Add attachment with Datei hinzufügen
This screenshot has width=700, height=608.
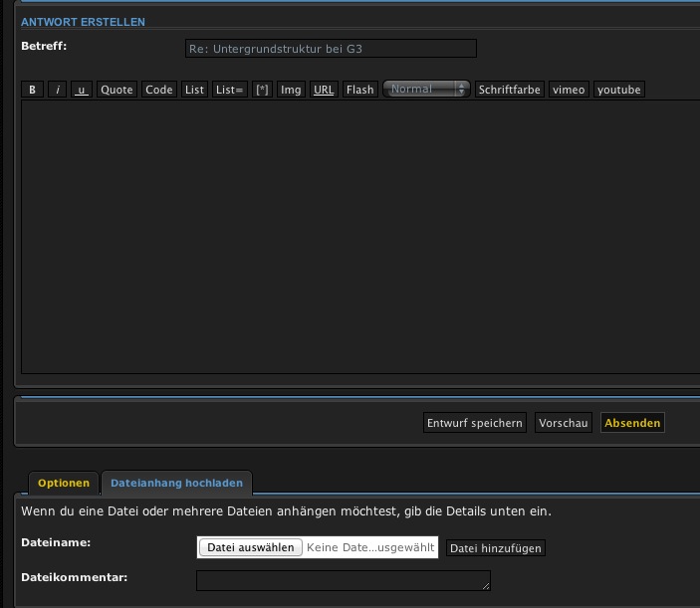(x=496, y=548)
